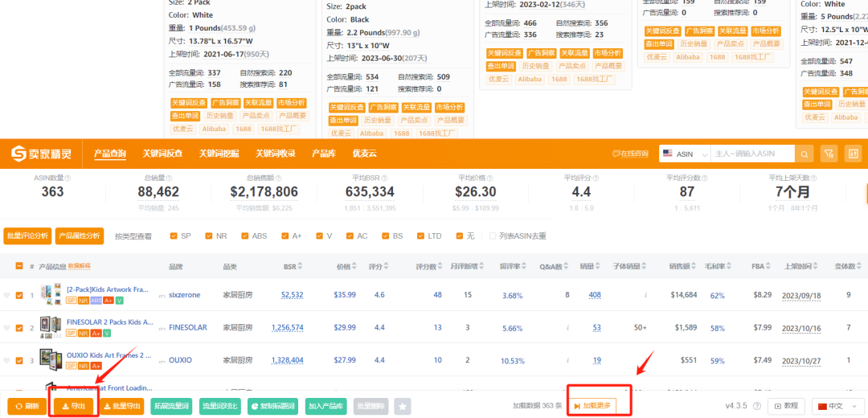This screenshot has height=418, width=868.
Task: Open the column settings slider icon
Action: click(x=853, y=154)
